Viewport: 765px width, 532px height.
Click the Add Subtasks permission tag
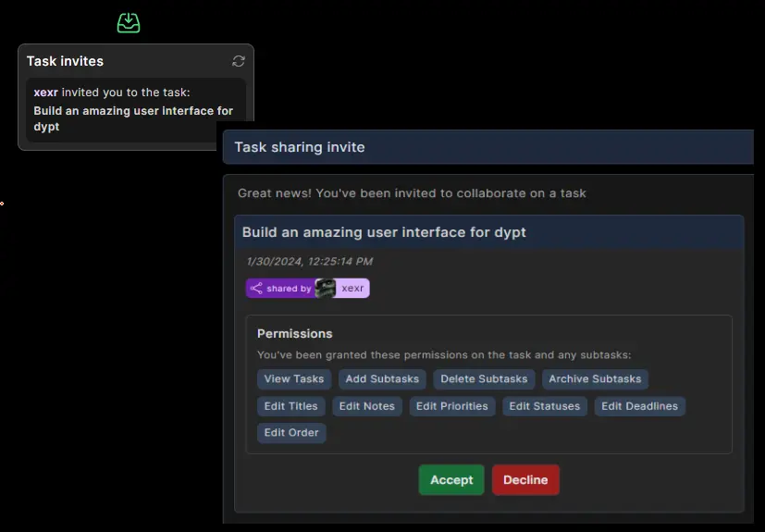pyautogui.click(x=382, y=379)
